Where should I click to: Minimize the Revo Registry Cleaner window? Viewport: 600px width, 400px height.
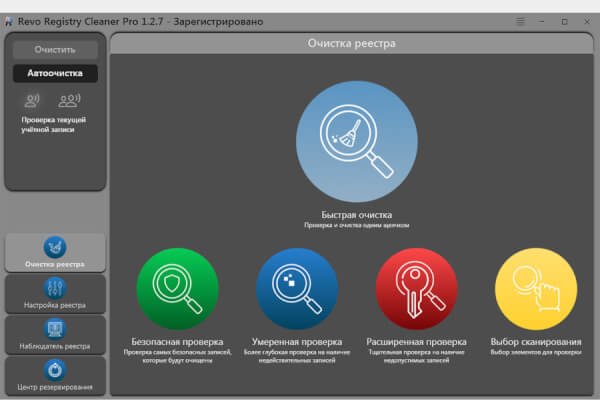[x=541, y=21]
